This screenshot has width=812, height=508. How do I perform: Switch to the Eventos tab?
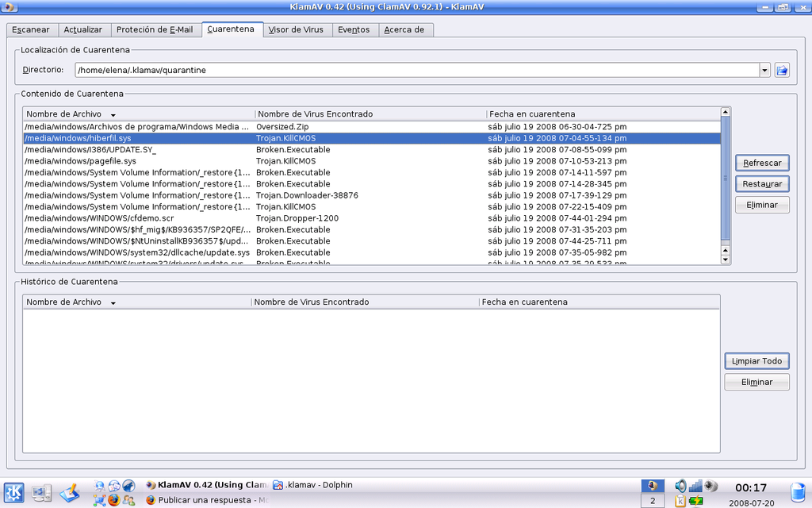click(354, 30)
